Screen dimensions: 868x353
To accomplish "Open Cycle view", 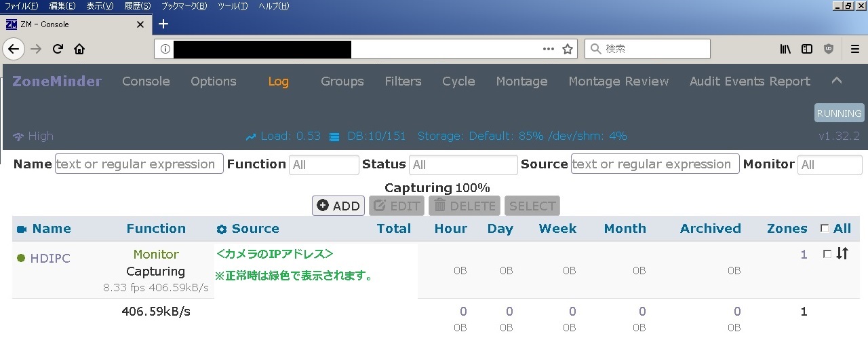I will pos(458,81).
